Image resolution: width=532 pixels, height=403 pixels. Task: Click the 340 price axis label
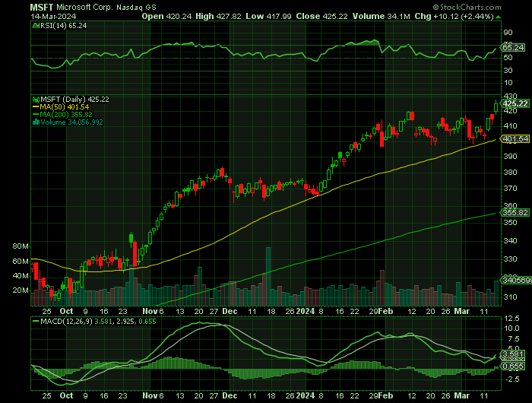pos(510,241)
